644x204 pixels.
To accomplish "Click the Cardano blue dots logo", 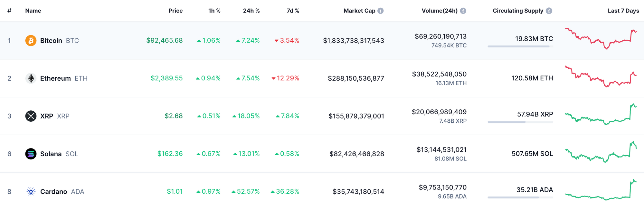I will [31, 192].
